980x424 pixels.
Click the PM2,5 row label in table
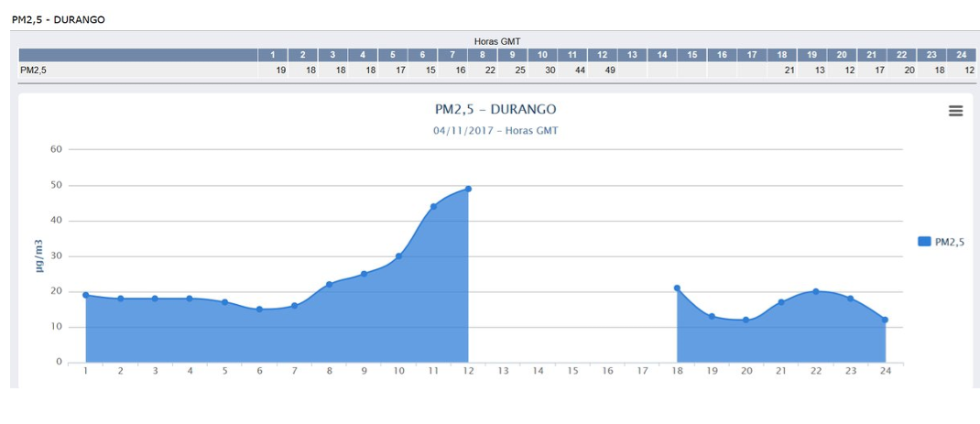click(x=34, y=71)
